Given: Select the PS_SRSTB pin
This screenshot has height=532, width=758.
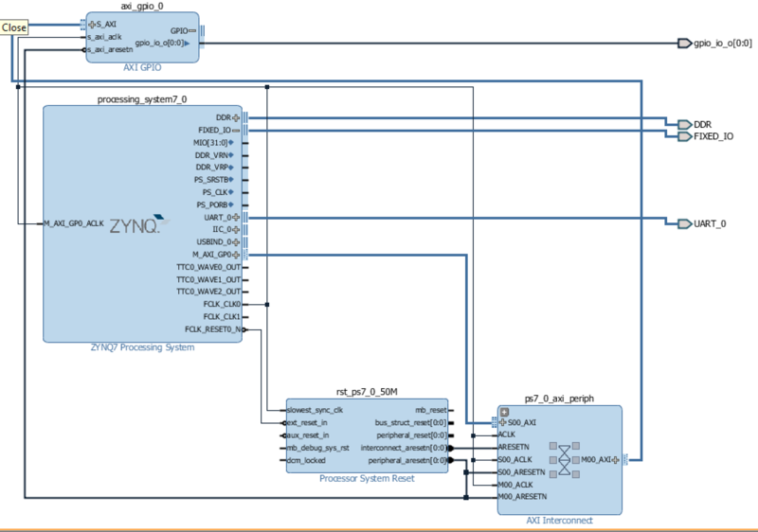Looking at the screenshot, I should click(x=214, y=180).
